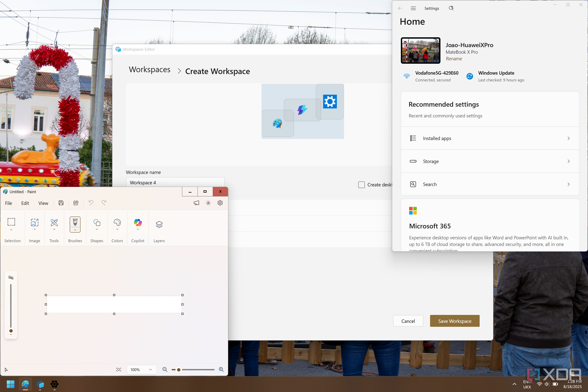Click the Undo arrow in Paint
Screen dimensions: 588x392
coord(91,203)
